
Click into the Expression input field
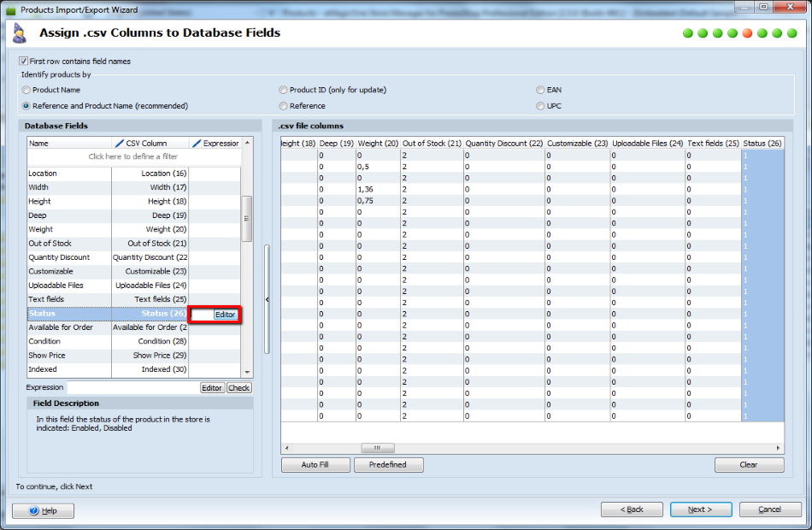click(x=133, y=387)
